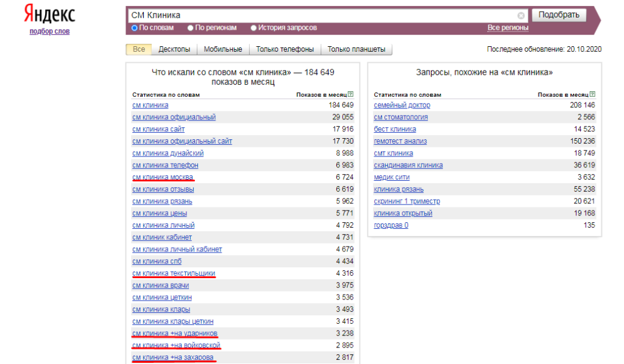Screen dimensions: 624x364
Task: Clear the search field with the X icon
Action: [x=521, y=15]
